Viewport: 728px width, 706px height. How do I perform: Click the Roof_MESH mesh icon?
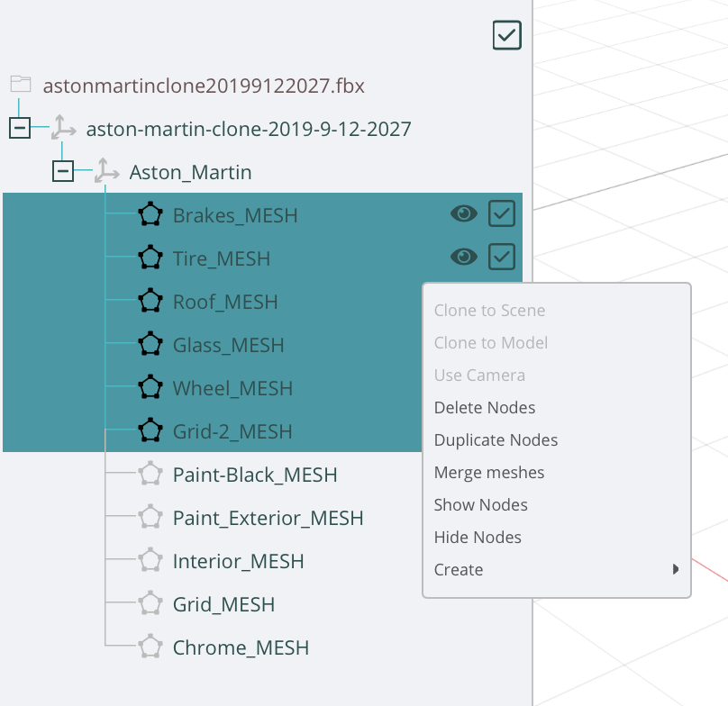tap(150, 302)
